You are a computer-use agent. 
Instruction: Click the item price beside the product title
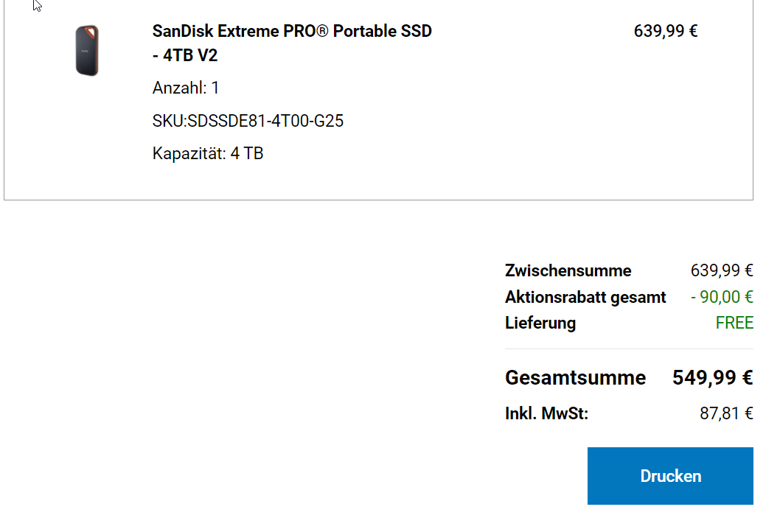[666, 31]
